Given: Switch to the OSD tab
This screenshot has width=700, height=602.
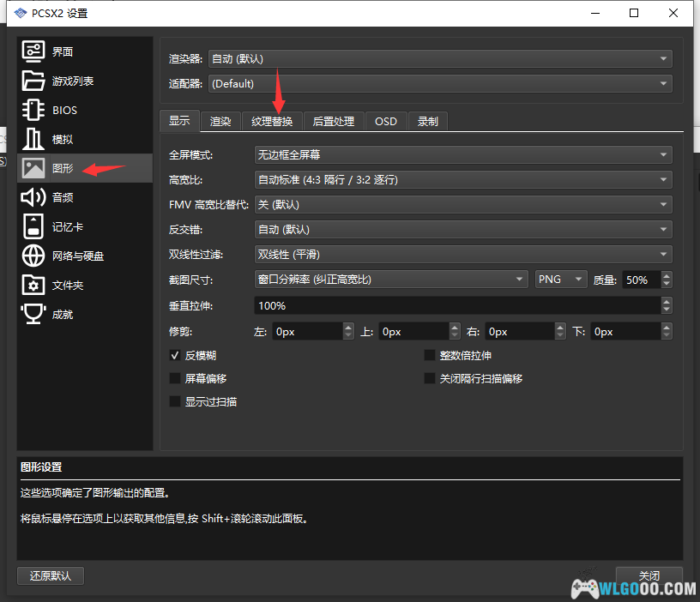Looking at the screenshot, I should click(x=386, y=121).
